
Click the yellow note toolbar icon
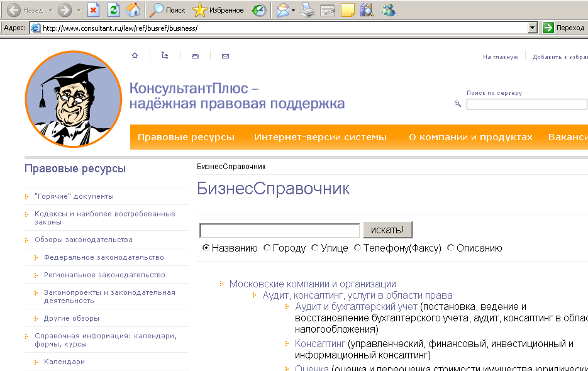pos(348,10)
